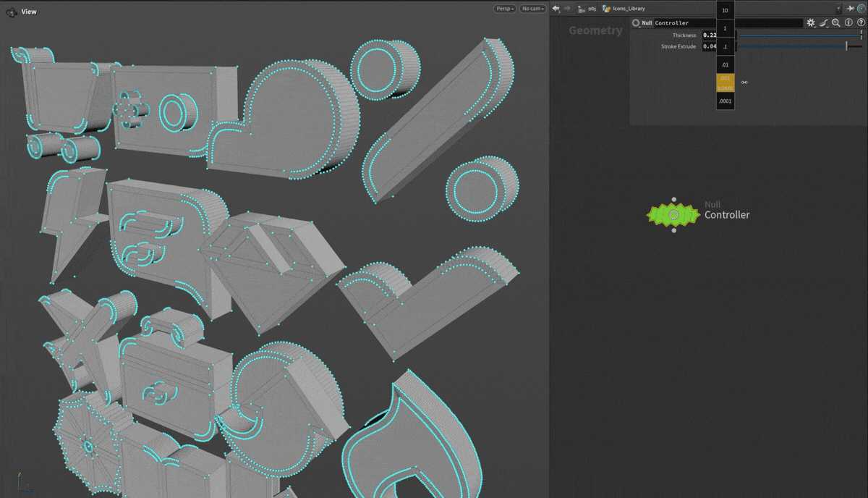This screenshot has width=868, height=498.
Task: Open the node info icon
Action: (848, 23)
